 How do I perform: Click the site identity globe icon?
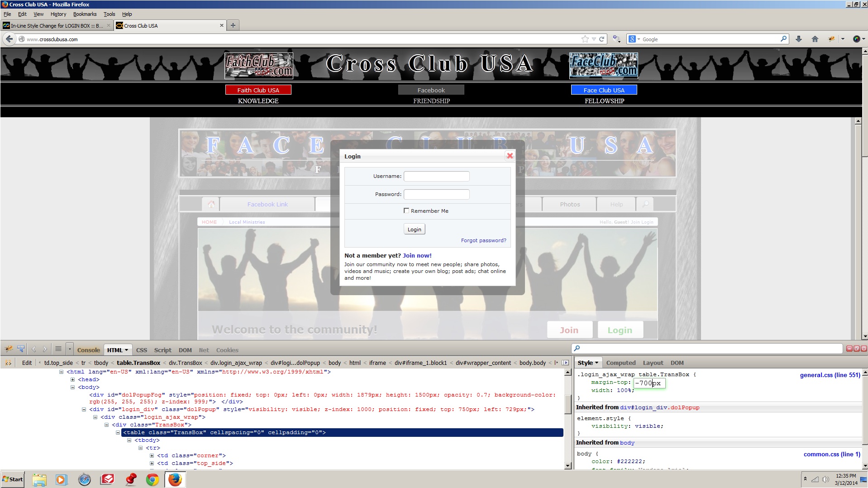21,39
